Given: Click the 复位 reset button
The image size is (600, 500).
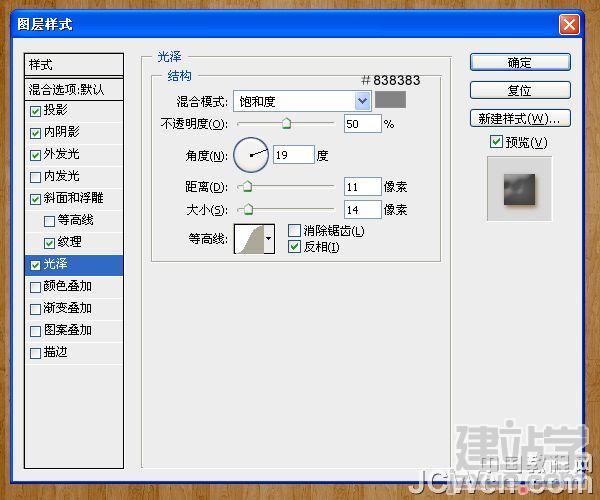Looking at the screenshot, I should click(x=520, y=90).
